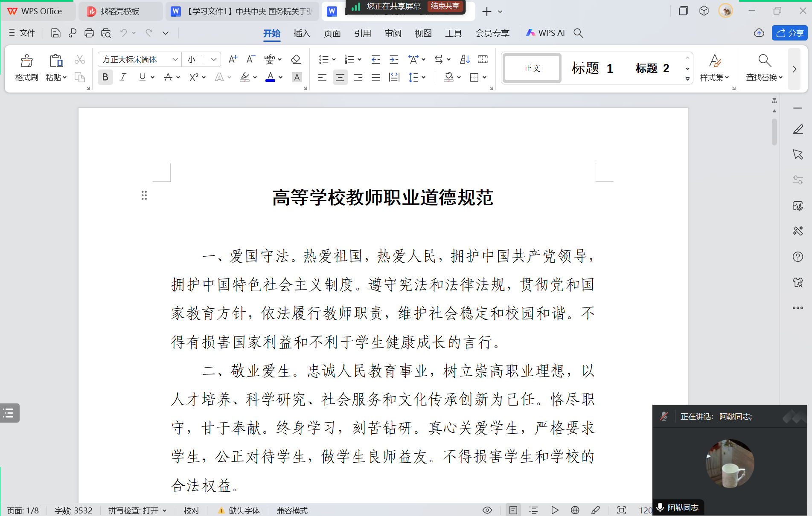
Task: Toggle spell check (拼写检查) in status bar
Action: pyautogui.click(x=137, y=510)
